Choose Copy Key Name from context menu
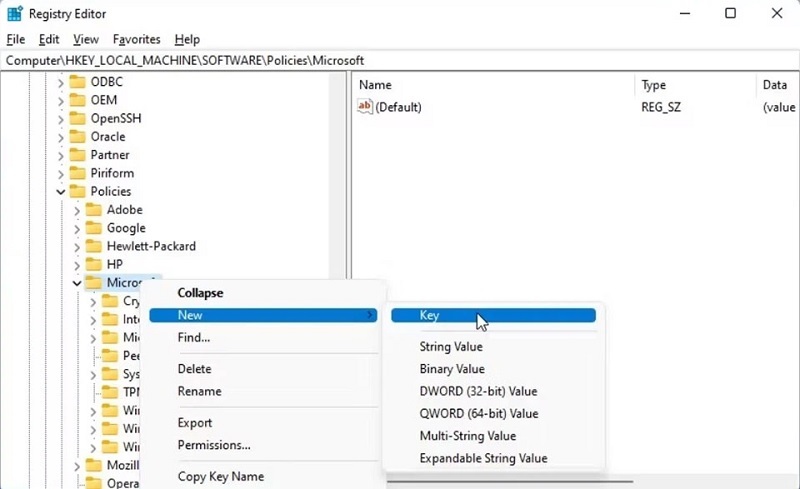The height and width of the screenshot is (489, 800). 221,477
